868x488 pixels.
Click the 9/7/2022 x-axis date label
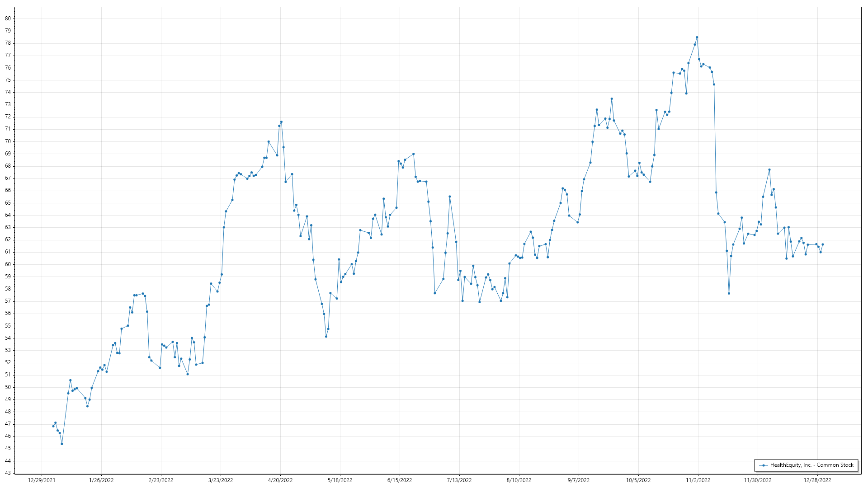[x=579, y=480]
